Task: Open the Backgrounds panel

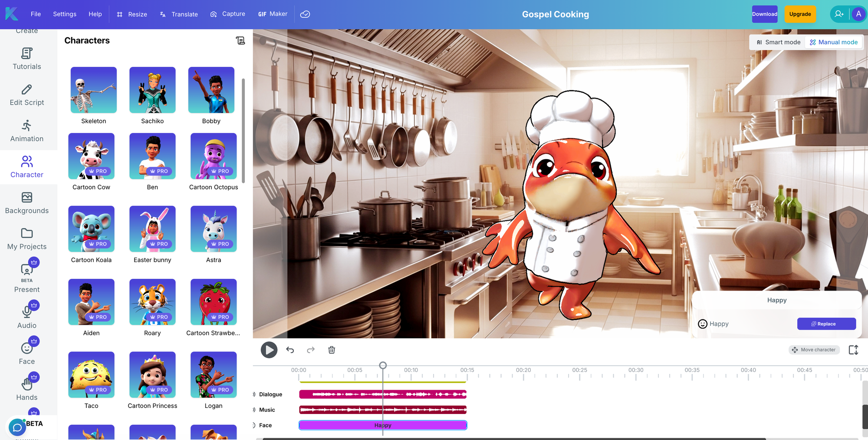Action: tap(26, 203)
